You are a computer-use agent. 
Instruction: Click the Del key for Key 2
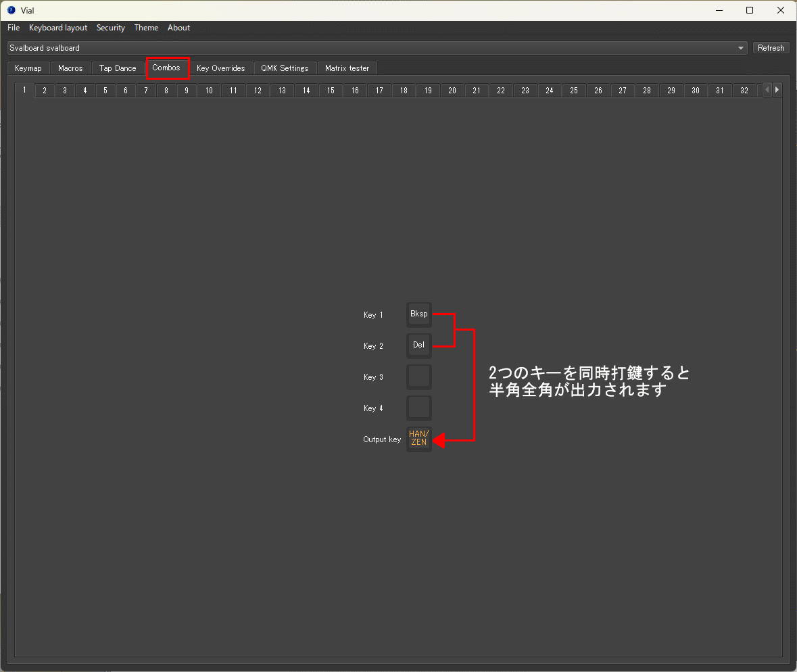(419, 345)
